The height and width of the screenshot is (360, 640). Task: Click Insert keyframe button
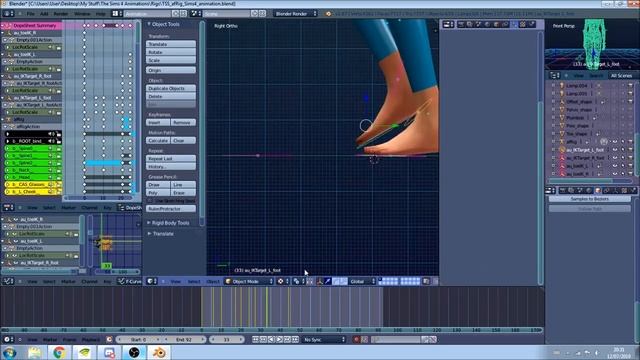click(x=158, y=122)
